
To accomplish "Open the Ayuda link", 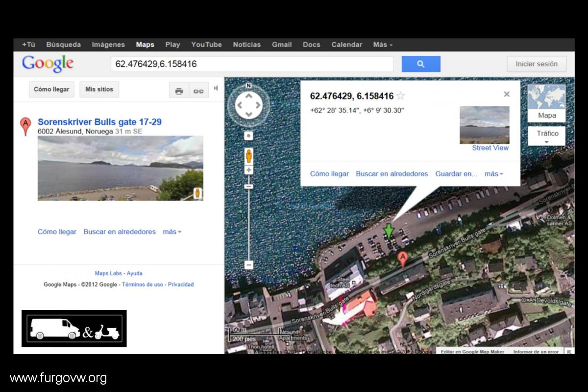I will pos(135,273).
